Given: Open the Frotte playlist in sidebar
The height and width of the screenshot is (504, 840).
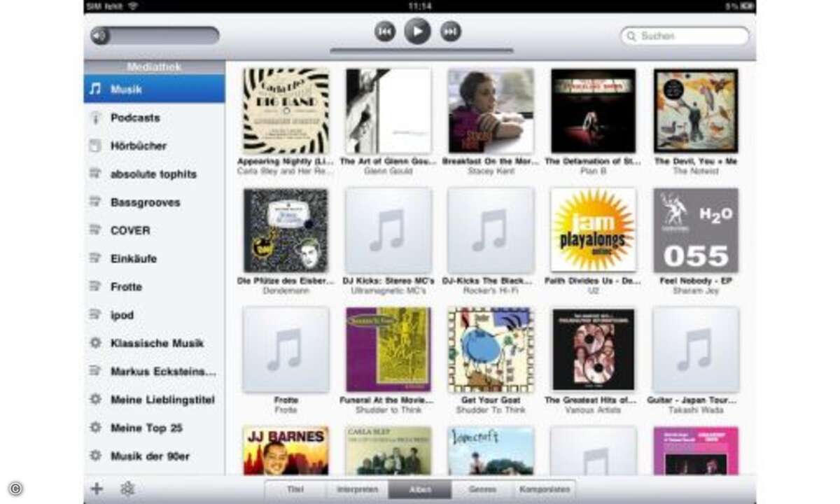Looking at the screenshot, I should coord(154,287).
